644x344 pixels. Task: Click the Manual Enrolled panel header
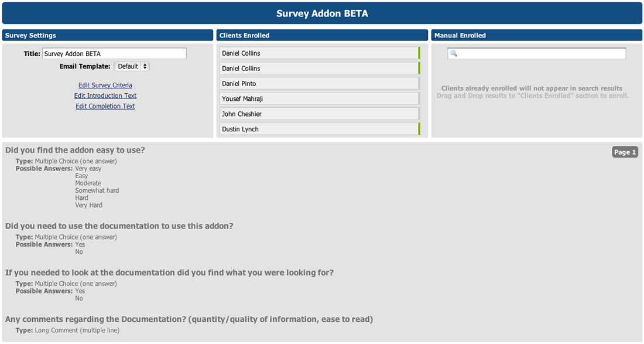click(x=536, y=36)
